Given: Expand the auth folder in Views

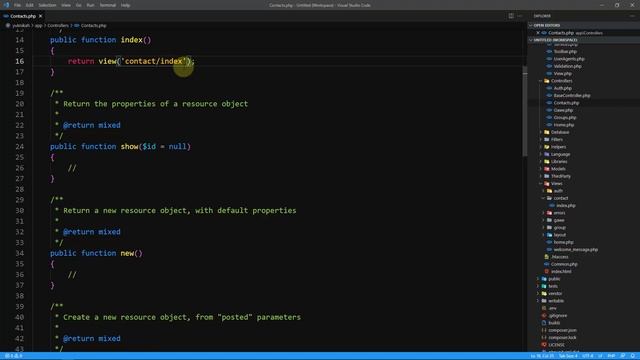Looking at the screenshot, I should pyautogui.click(x=558, y=191).
